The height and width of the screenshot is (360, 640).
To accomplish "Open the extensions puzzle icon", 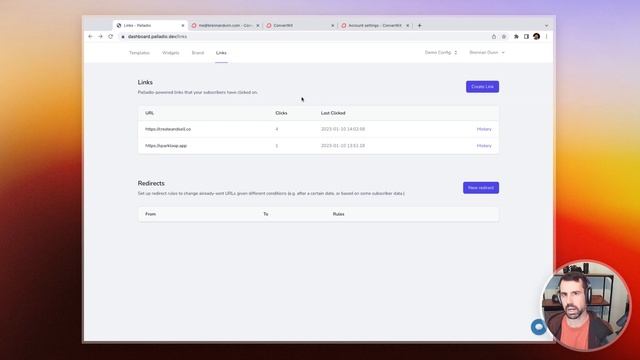I will (x=516, y=37).
